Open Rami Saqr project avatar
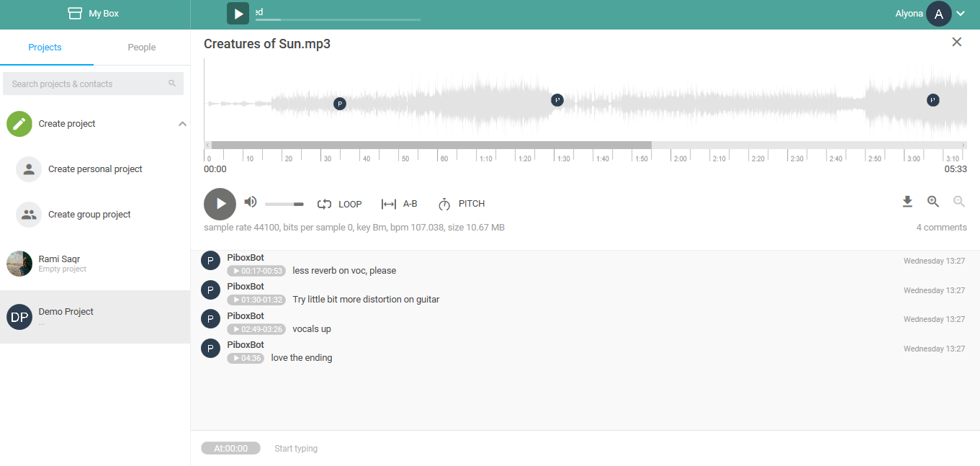The image size is (980, 466). (19, 264)
